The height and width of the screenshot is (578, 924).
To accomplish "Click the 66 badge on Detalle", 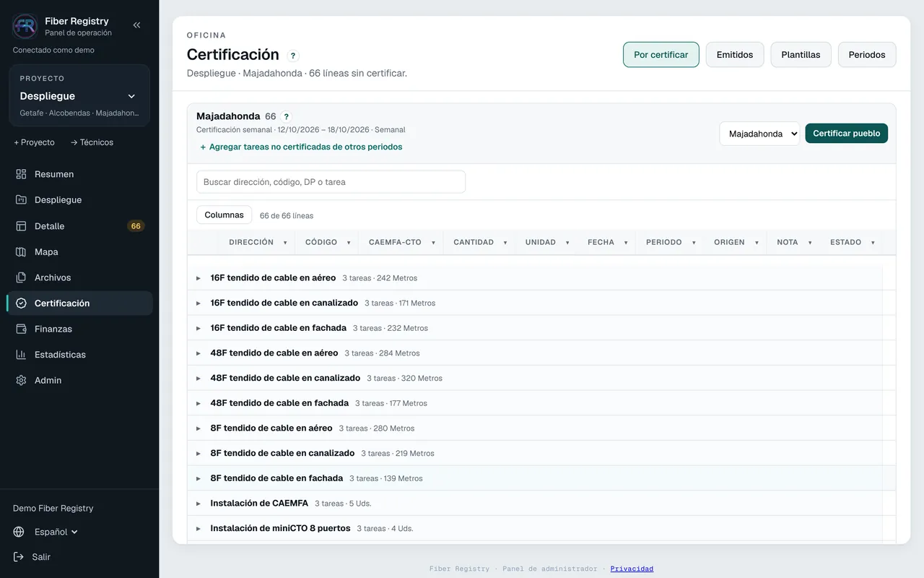I will coord(136,226).
